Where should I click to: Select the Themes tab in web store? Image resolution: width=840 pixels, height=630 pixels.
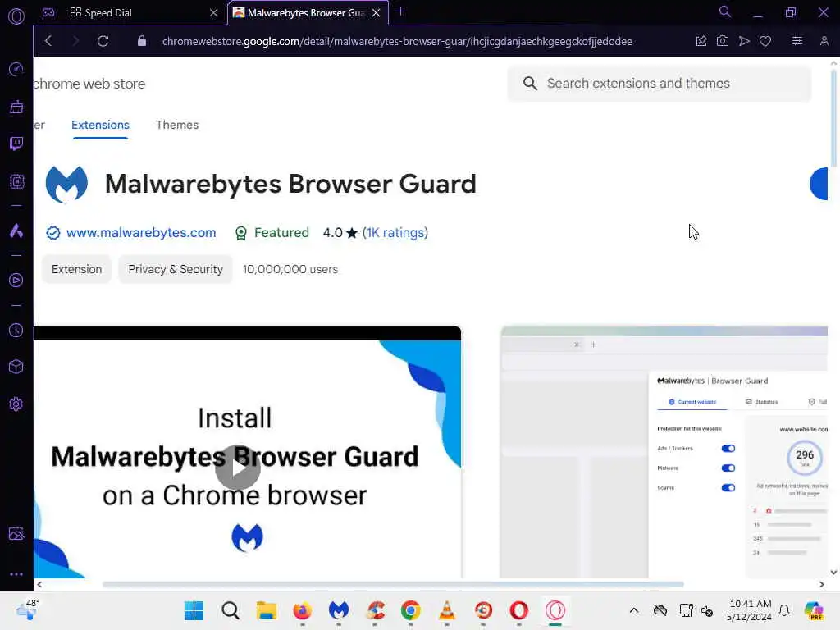[177, 125]
